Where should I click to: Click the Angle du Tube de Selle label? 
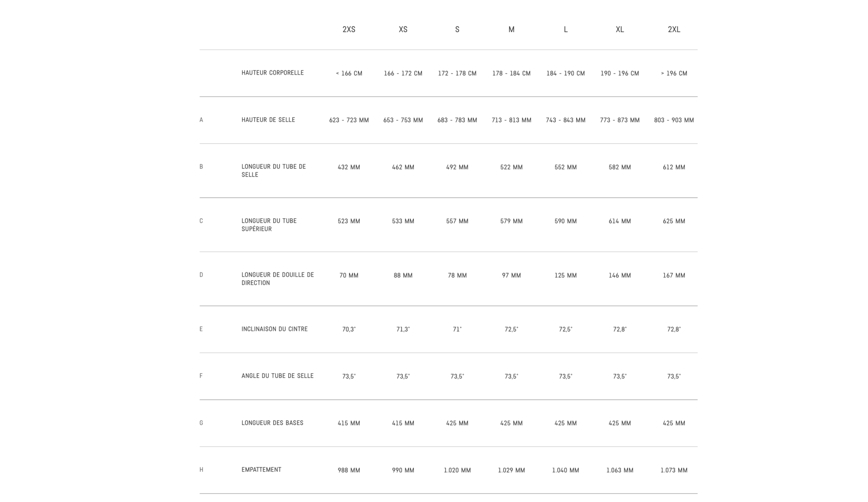point(278,376)
